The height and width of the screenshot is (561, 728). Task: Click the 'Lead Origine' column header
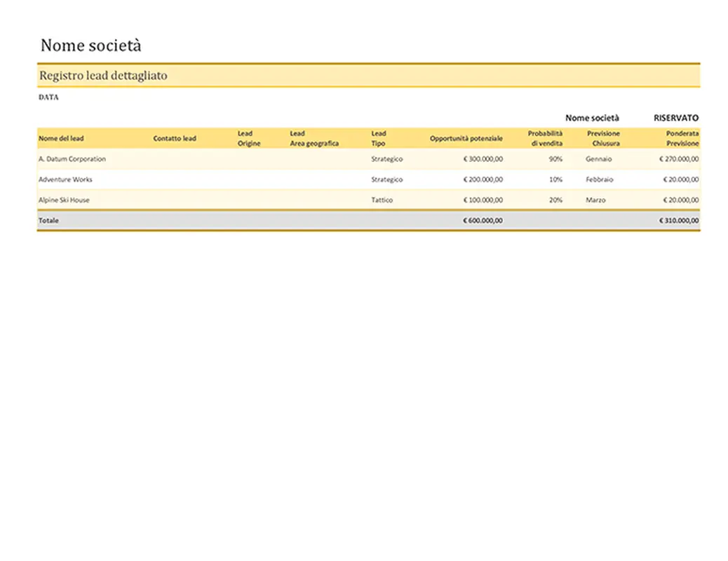(248, 138)
